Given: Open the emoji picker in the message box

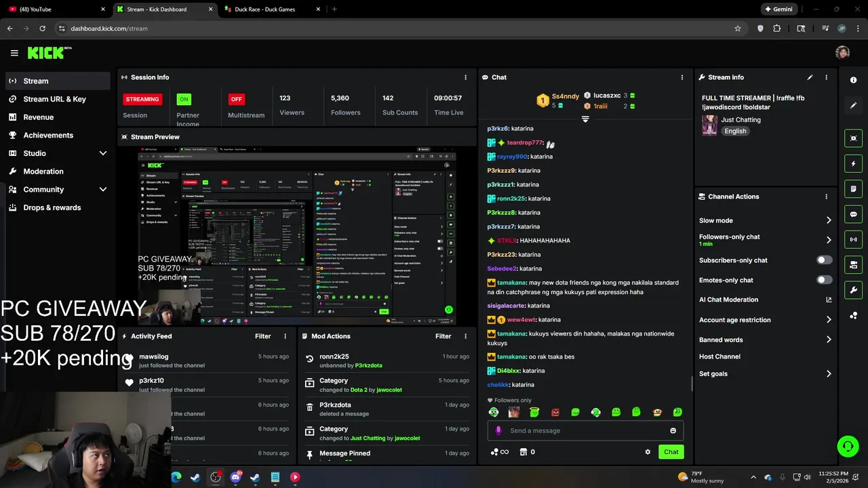Looking at the screenshot, I should point(673,430).
